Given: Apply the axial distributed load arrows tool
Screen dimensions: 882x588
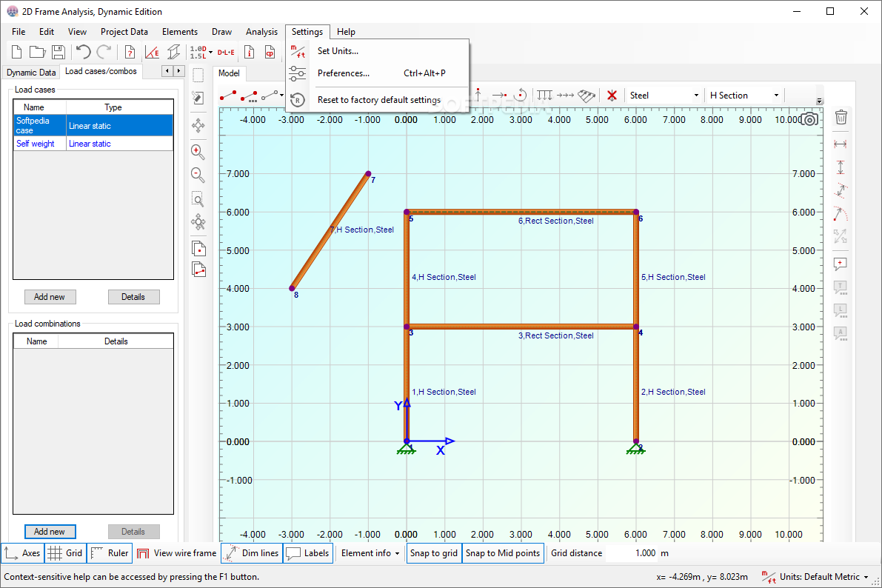Looking at the screenshot, I should tap(565, 95).
